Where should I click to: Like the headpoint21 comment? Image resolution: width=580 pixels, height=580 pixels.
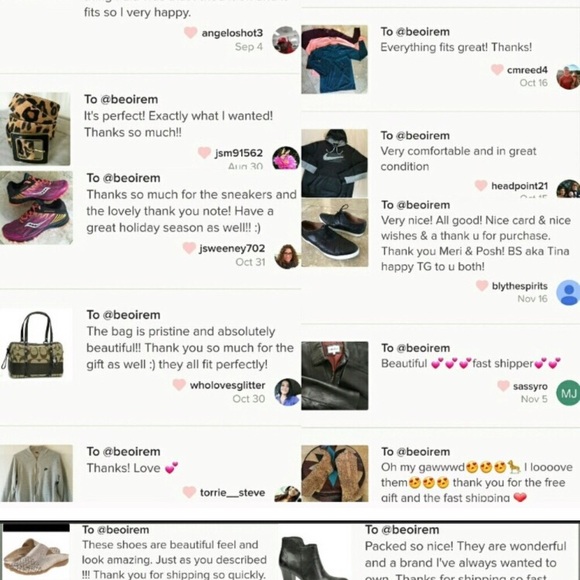click(481, 185)
